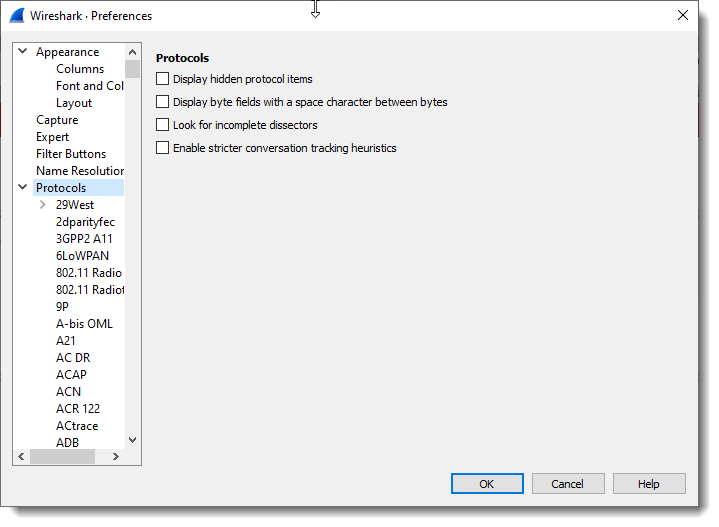
Task: Enable stricter conversation tracking heuristics
Action: 163,148
